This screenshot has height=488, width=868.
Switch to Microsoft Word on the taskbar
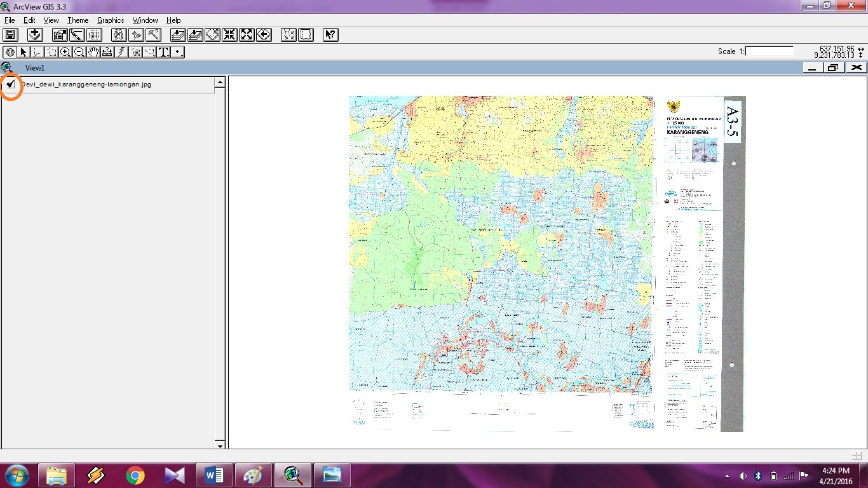pyautogui.click(x=214, y=475)
